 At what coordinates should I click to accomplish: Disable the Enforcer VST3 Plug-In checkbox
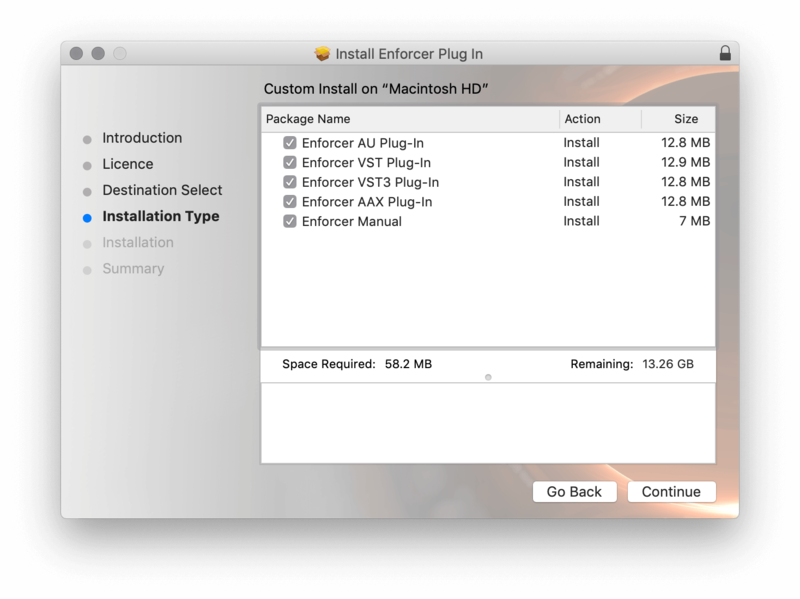coord(290,182)
